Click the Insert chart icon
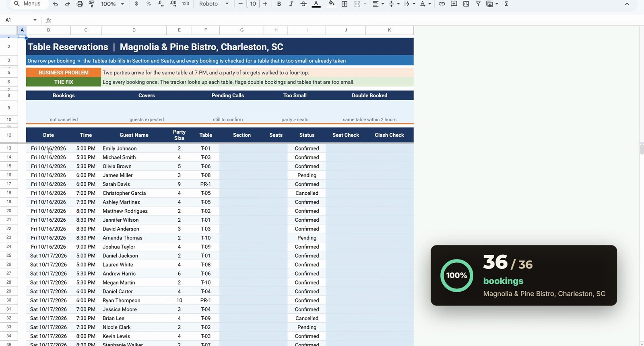This screenshot has width=644, height=346. (x=466, y=4)
